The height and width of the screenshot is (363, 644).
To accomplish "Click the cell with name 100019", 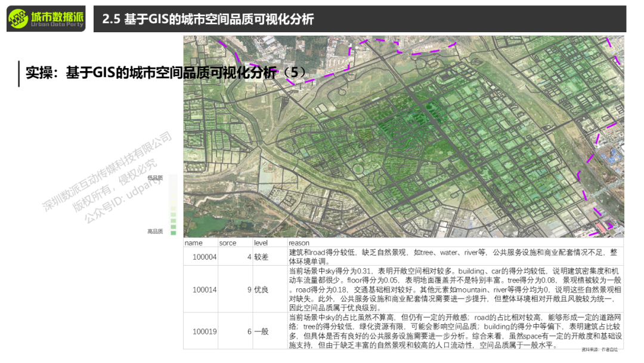I will click(x=205, y=331).
